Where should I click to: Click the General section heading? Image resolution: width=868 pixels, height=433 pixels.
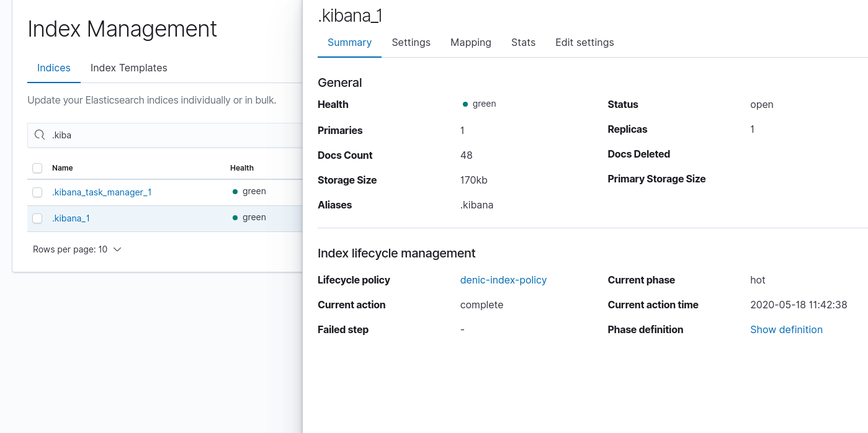coord(339,83)
